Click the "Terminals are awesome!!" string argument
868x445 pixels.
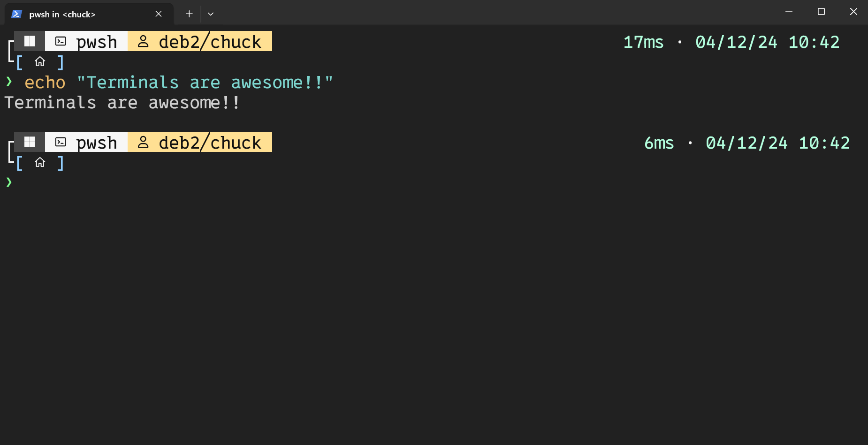(205, 83)
